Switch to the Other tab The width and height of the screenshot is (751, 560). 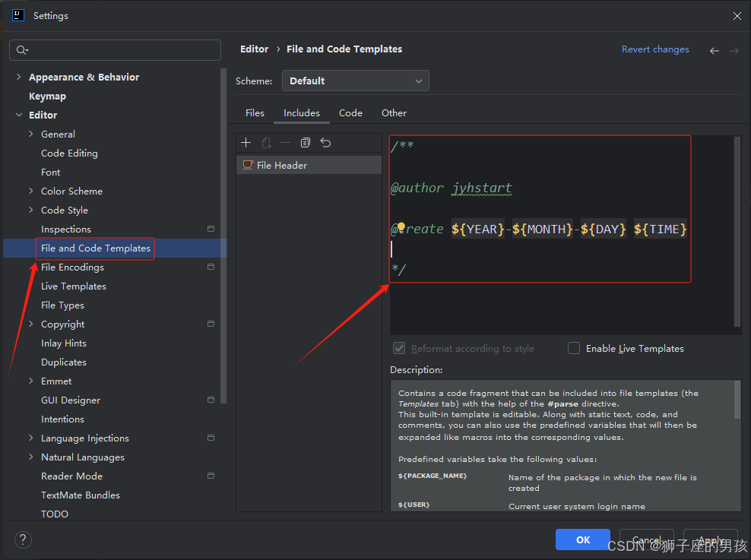pos(394,113)
